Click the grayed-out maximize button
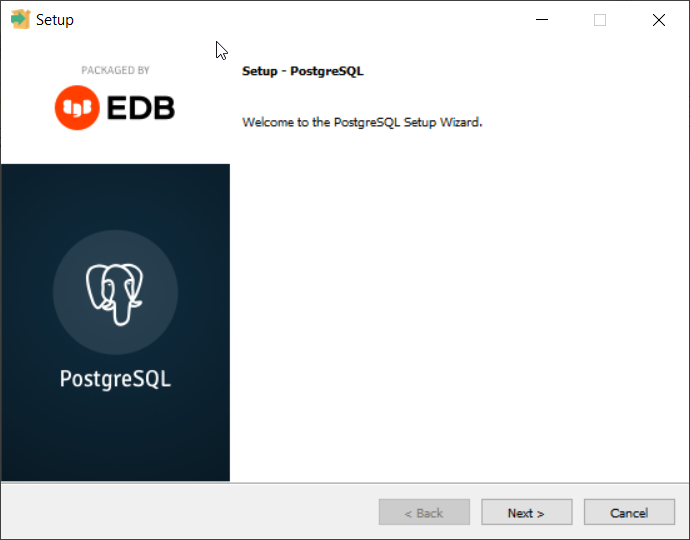Screen dimensions: 690x540 coord(600,20)
